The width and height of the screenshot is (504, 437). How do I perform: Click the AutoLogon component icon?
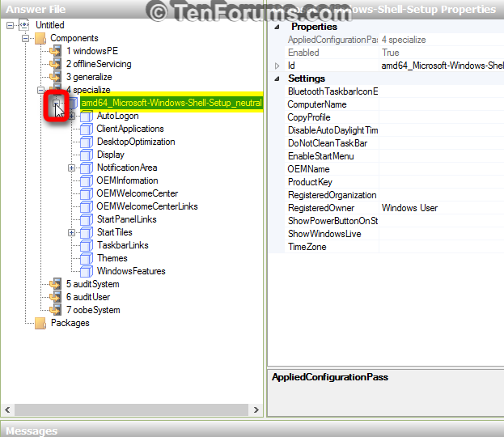(x=87, y=116)
